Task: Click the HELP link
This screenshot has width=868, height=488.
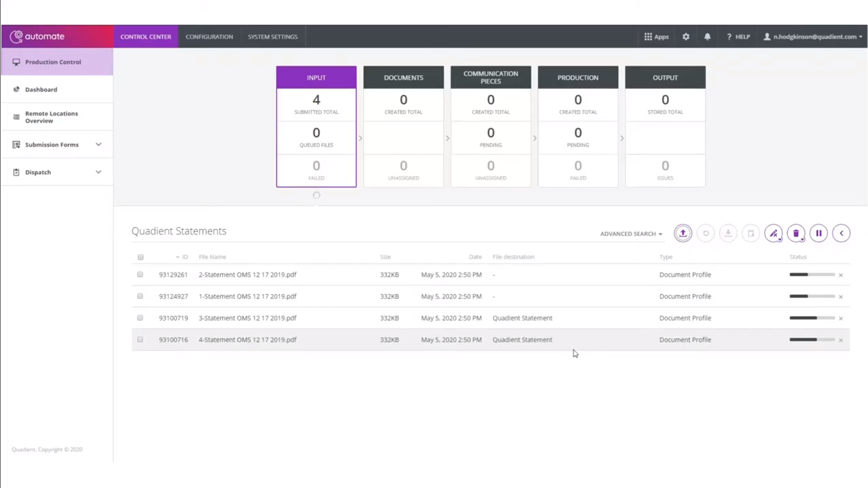Action: [x=741, y=37]
